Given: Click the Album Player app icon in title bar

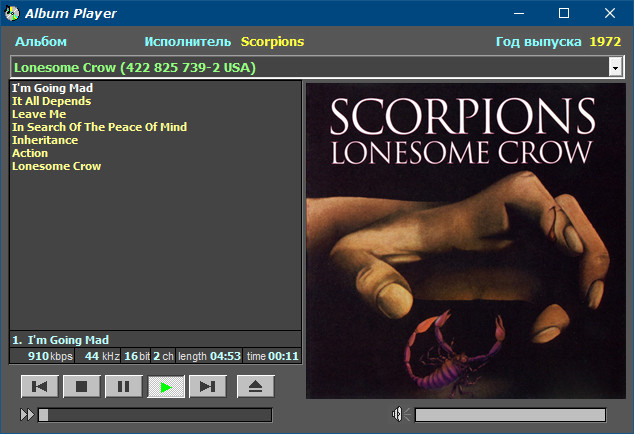Looking at the screenshot, I should 12,13.
